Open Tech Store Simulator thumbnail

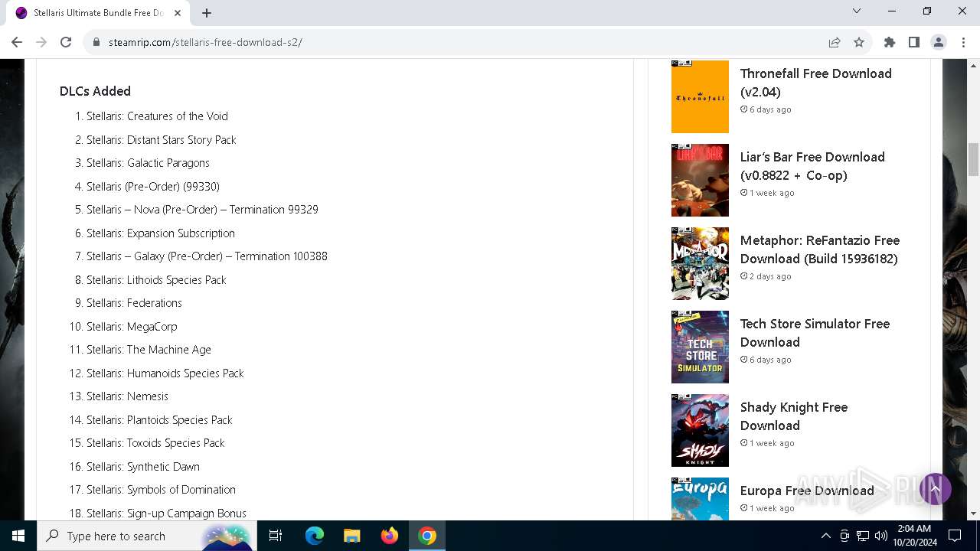point(700,347)
